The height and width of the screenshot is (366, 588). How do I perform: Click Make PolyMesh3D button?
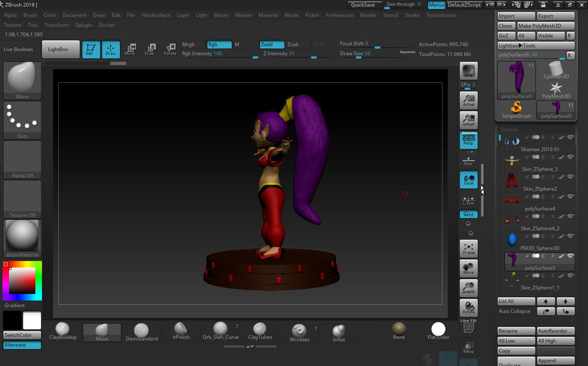click(x=546, y=26)
